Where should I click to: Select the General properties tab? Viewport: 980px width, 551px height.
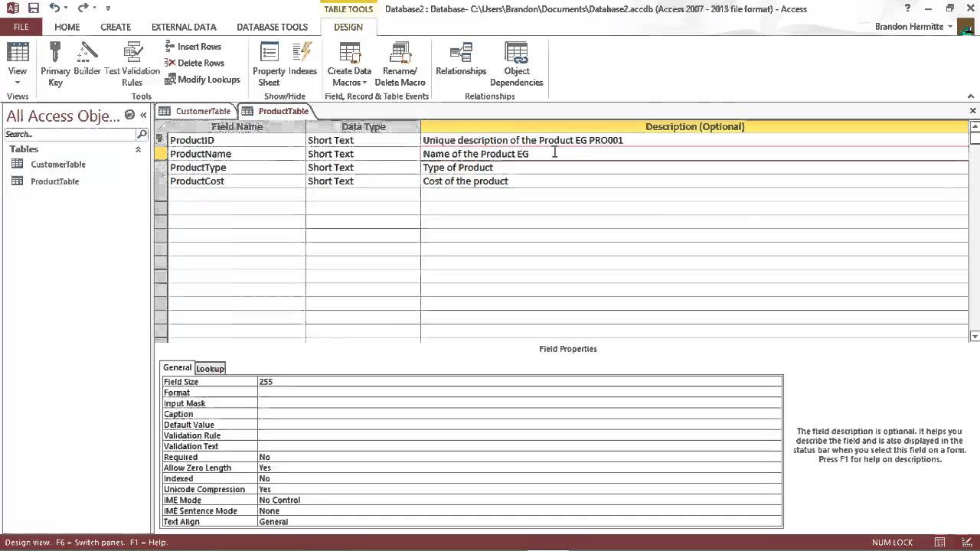coord(178,367)
